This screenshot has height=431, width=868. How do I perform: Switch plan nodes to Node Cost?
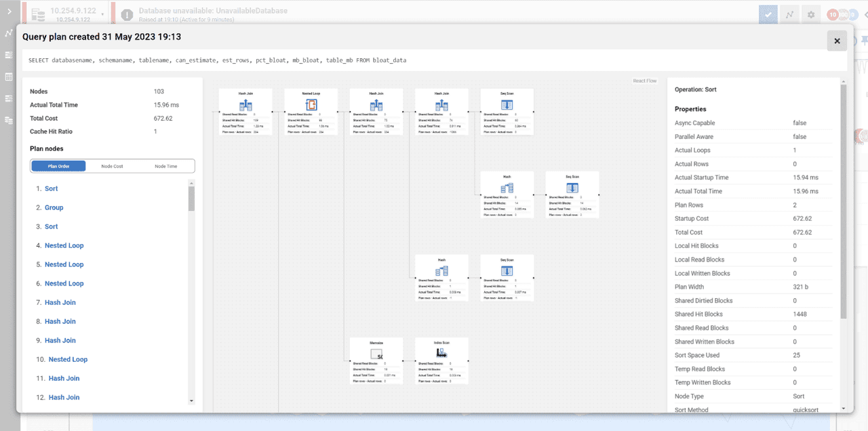(x=113, y=166)
